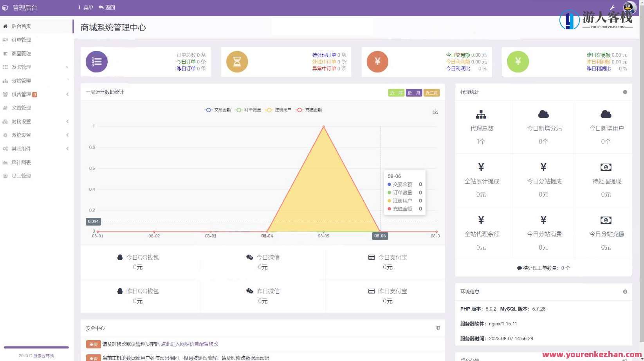Toggle the 注册用户 legend item
Image resolution: width=644 pixels, height=361 pixels.
click(278, 110)
